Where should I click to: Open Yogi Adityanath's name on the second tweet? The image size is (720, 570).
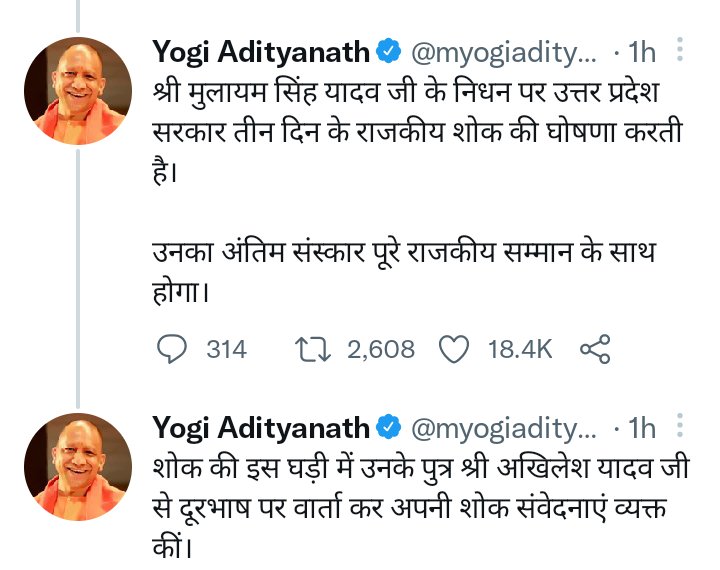coord(260,429)
